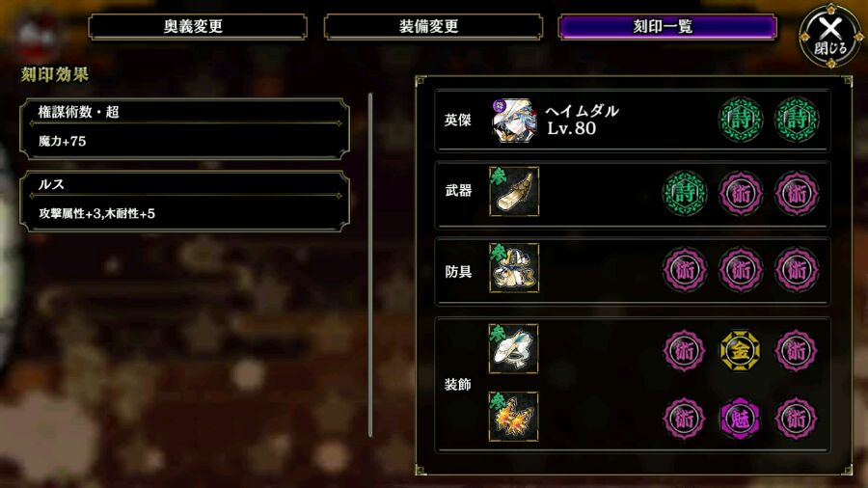Tap the rightmost 術 seal on weapon row
This screenshot has width=868, height=488.
[x=797, y=193]
